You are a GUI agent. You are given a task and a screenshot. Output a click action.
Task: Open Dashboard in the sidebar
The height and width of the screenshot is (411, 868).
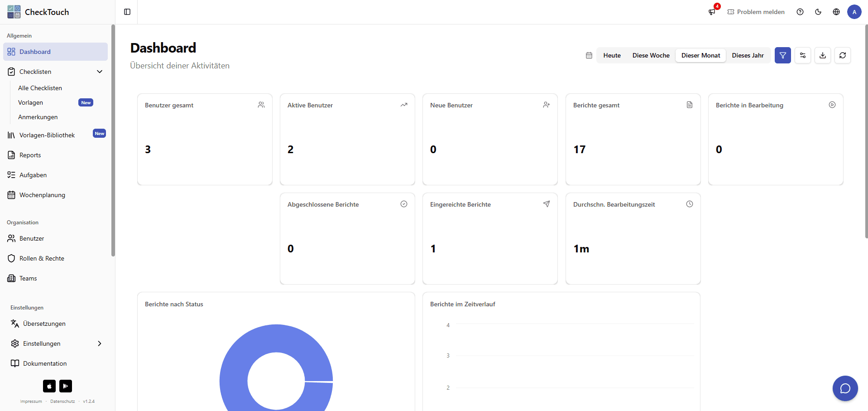55,52
